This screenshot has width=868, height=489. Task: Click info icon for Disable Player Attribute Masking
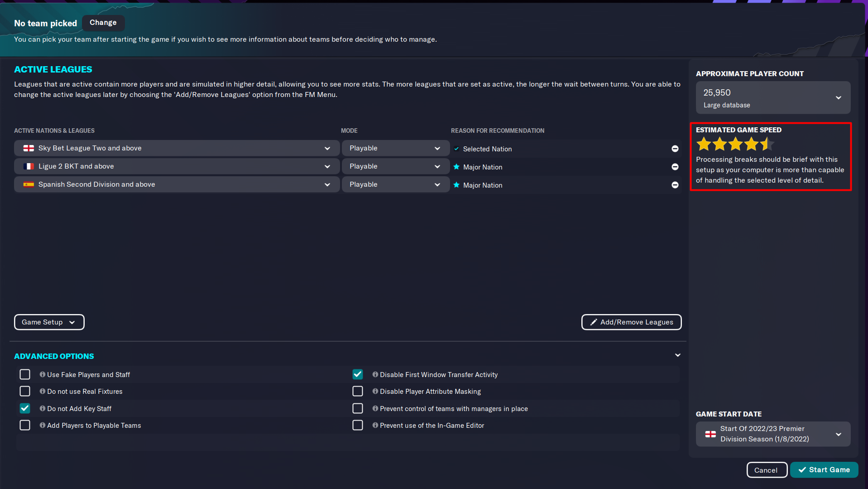[375, 391]
